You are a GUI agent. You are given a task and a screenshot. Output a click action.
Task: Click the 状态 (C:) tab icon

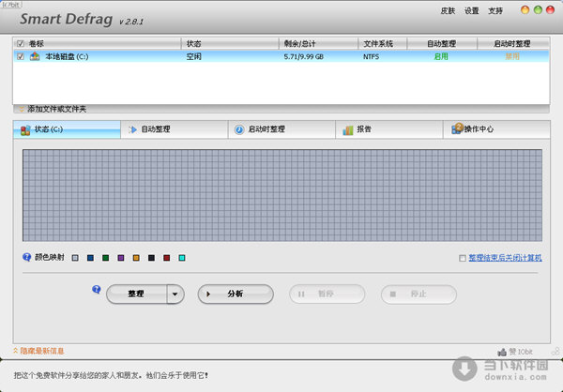click(25, 129)
